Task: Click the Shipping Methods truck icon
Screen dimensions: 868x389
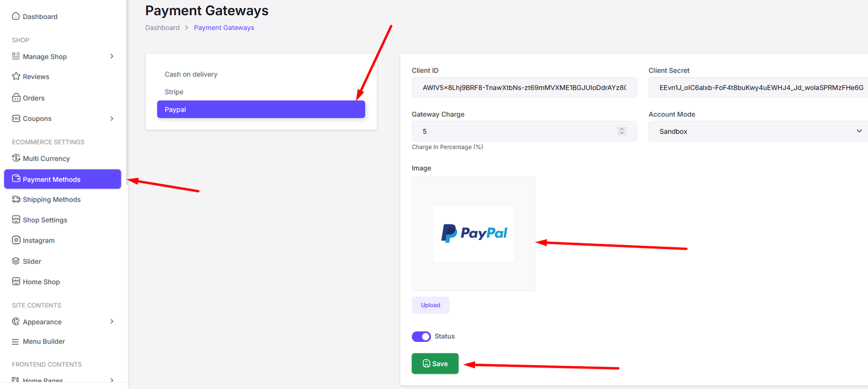Action: click(16, 199)
